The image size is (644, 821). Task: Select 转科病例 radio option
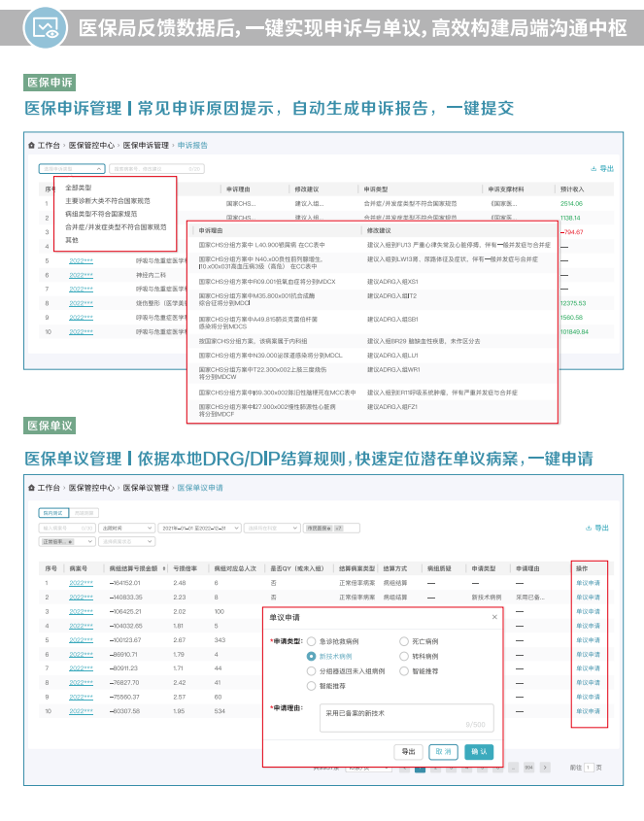(x=404, y=656)
